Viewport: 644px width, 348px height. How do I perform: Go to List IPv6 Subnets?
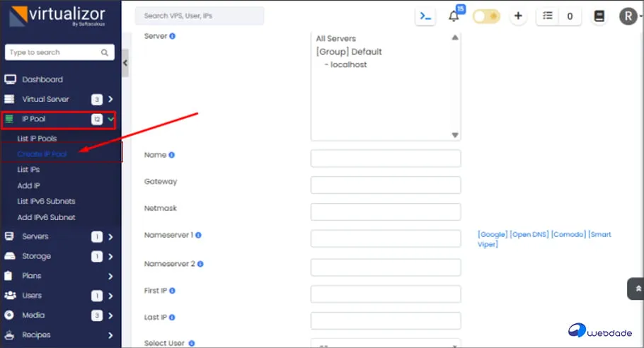(46, 202)
